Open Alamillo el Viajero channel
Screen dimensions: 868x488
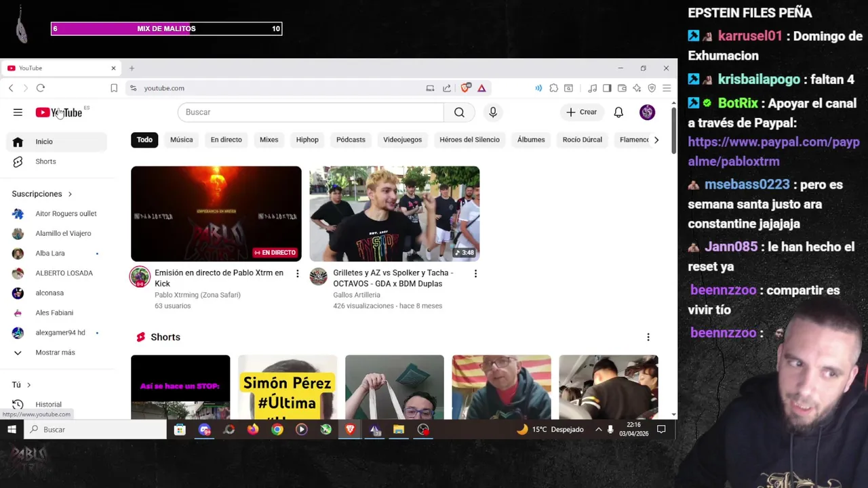click(x=57, y=233)
